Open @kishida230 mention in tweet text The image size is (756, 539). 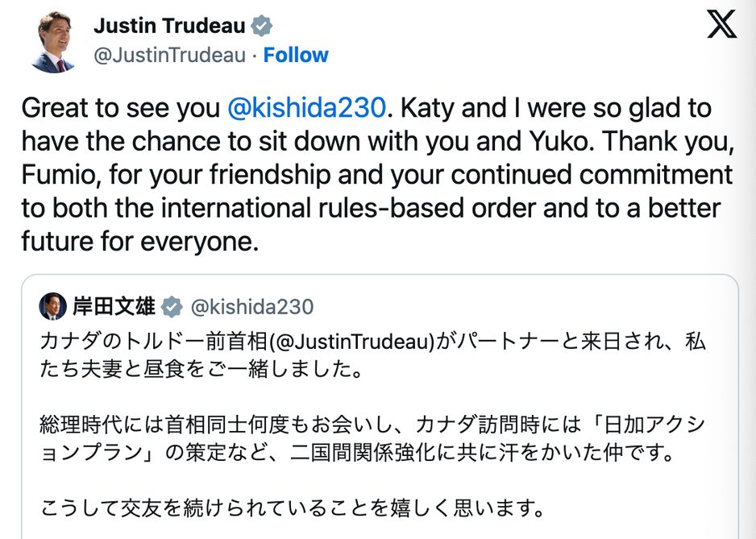(x=307, y=108)
